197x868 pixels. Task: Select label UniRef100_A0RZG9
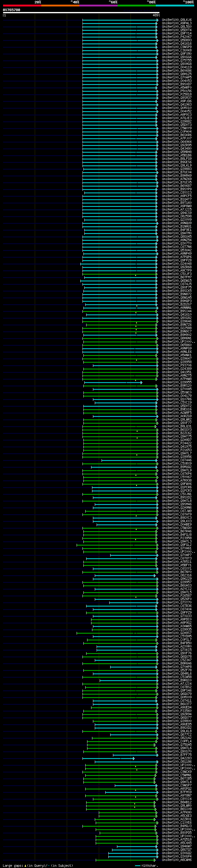click(177, 416)
